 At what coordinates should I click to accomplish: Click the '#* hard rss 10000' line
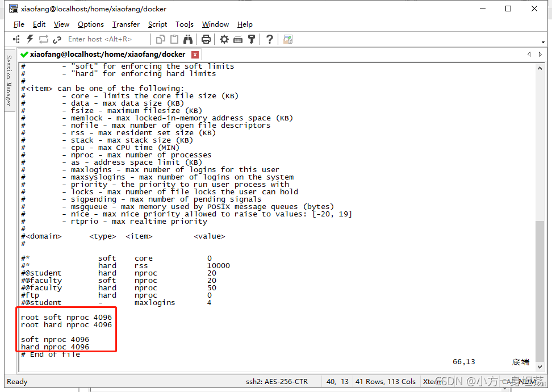pos(126,265)
